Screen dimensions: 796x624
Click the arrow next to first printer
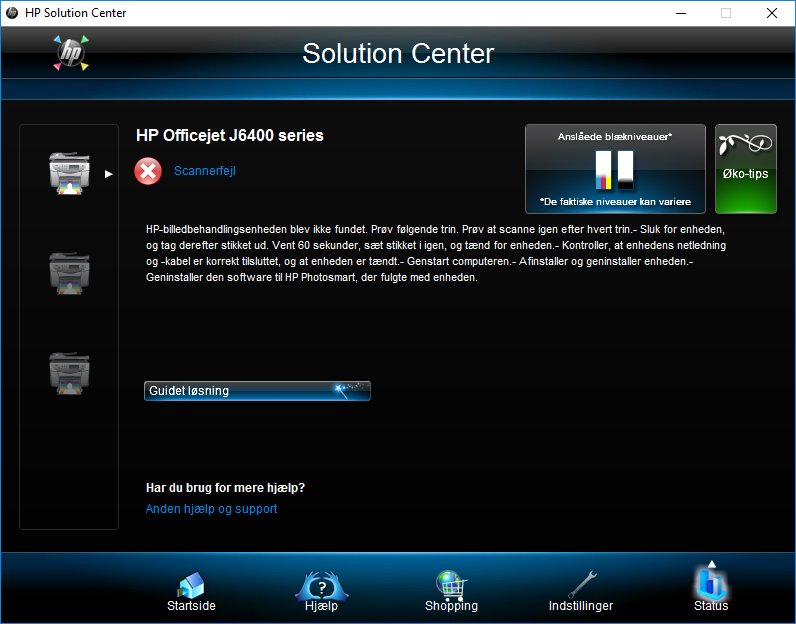point(108,174)
